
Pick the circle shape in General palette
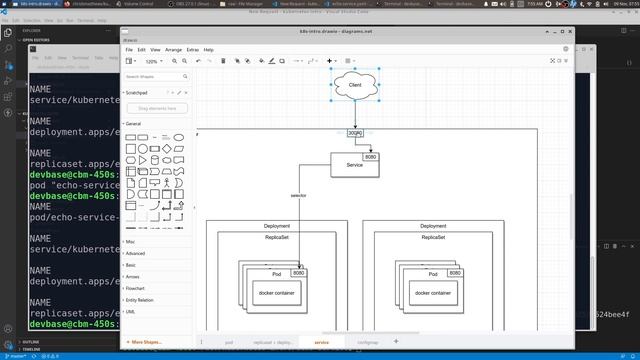[x=143, y=149]
